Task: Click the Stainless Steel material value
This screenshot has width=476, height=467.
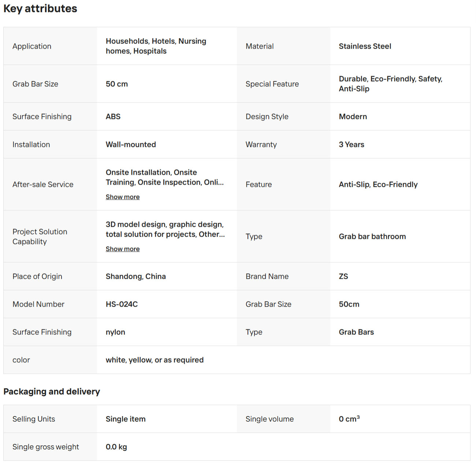Action: 365,46
